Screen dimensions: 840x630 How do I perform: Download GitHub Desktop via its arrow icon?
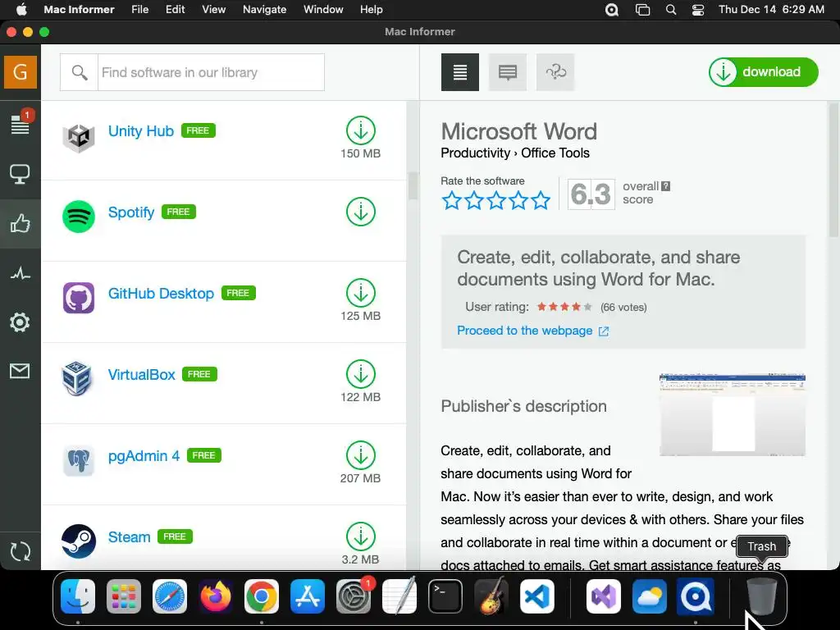[361, 293]
